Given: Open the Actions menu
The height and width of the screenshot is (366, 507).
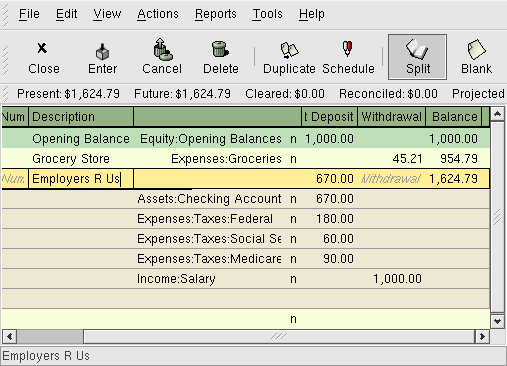Looking at the screenshot, I should tap(158, 14).
